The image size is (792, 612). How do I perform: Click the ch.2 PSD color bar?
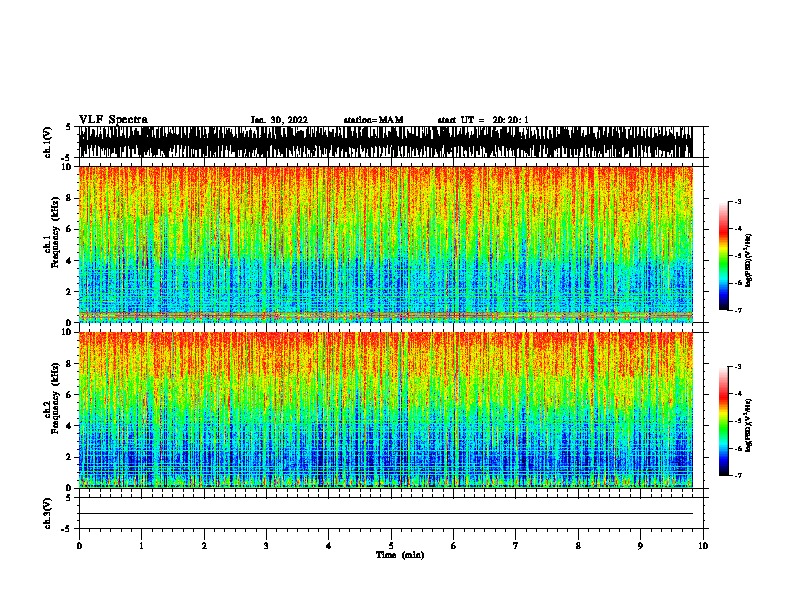(x=723, y=421)
